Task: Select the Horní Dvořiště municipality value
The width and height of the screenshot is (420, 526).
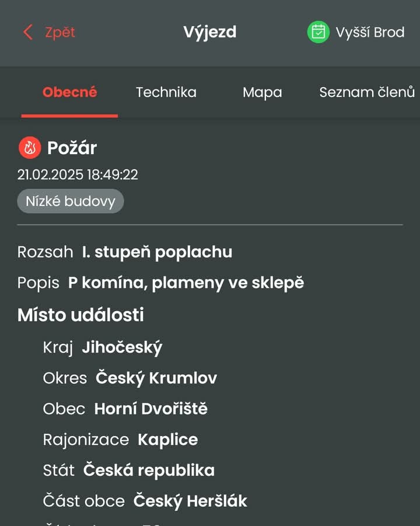Action: tap(151, 409)
